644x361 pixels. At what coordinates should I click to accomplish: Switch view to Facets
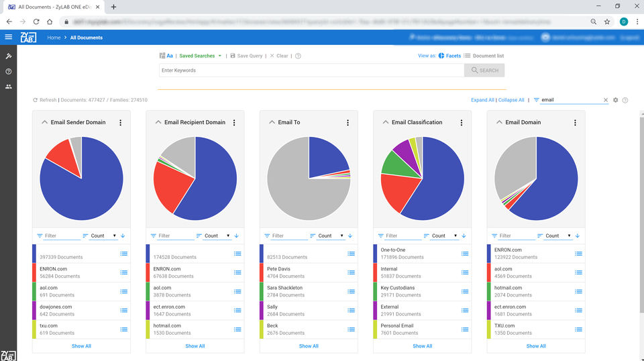449,56
